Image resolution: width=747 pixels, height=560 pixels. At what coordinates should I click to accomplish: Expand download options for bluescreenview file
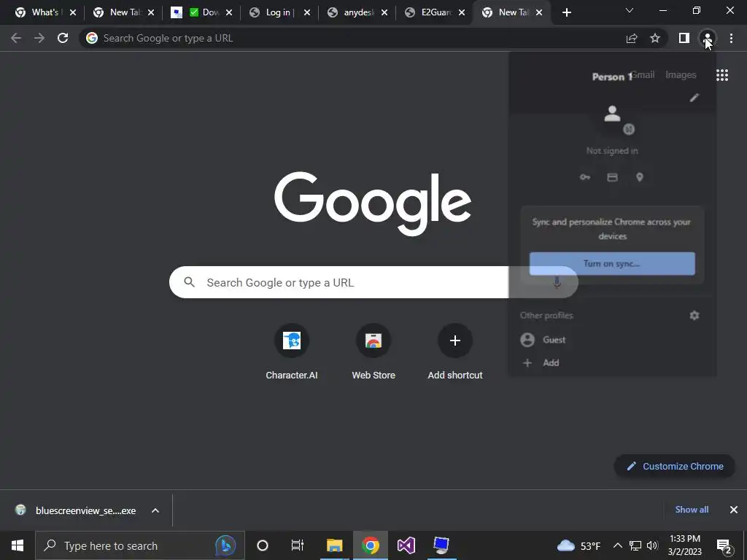[155, 510]
